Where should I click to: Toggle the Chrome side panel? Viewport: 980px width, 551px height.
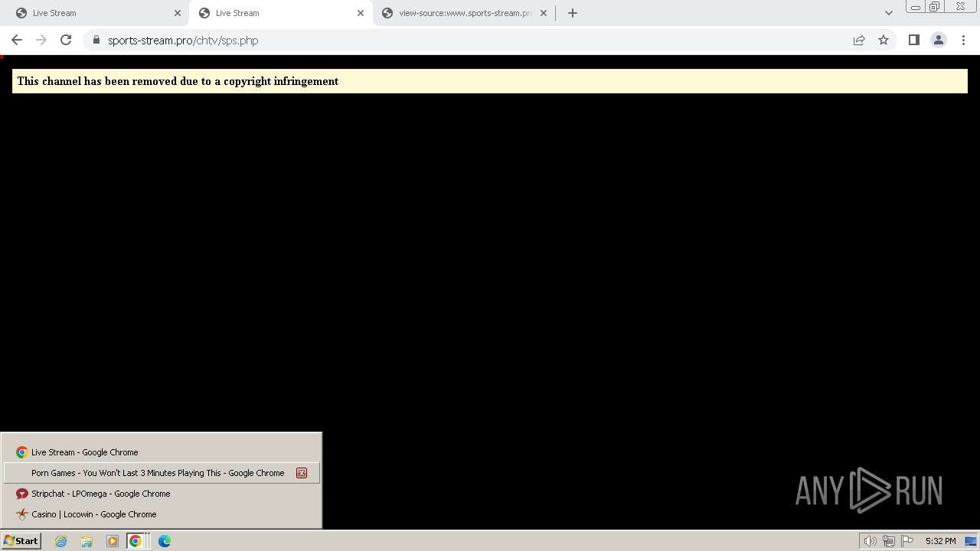click(x=913, y=40)
